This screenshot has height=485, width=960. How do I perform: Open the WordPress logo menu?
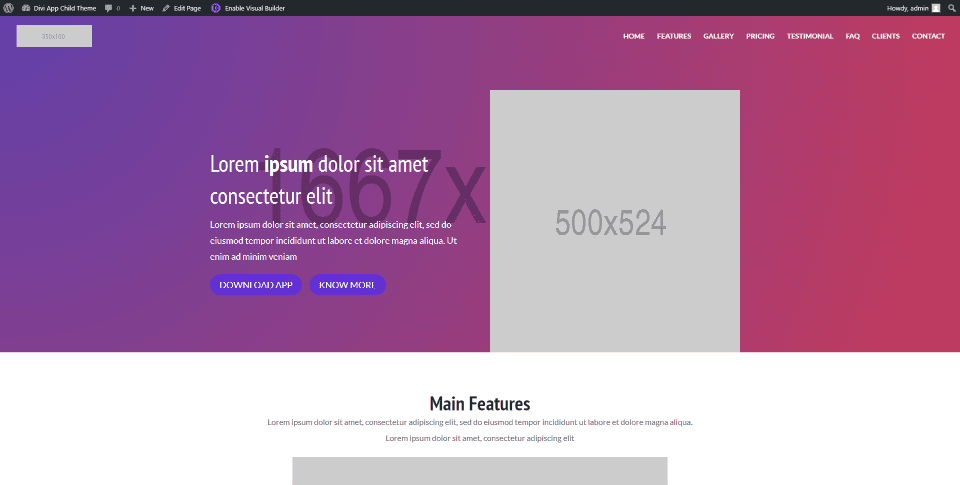[9, 8]
